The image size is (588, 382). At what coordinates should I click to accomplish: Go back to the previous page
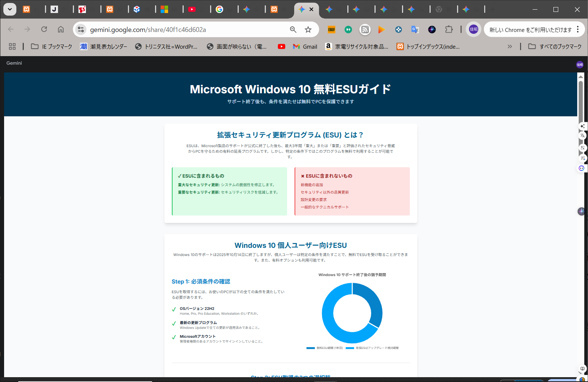click(x=11, y=29)
